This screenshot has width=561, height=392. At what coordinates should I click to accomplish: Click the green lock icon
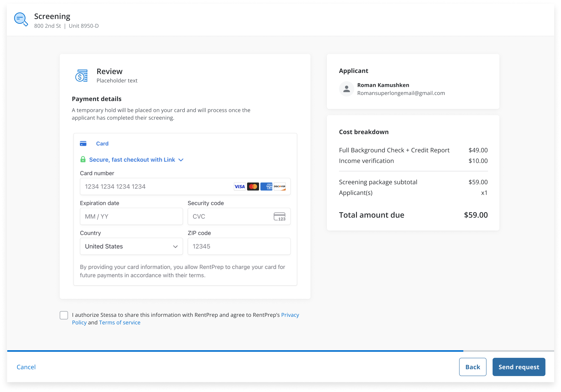click(83, 160)
